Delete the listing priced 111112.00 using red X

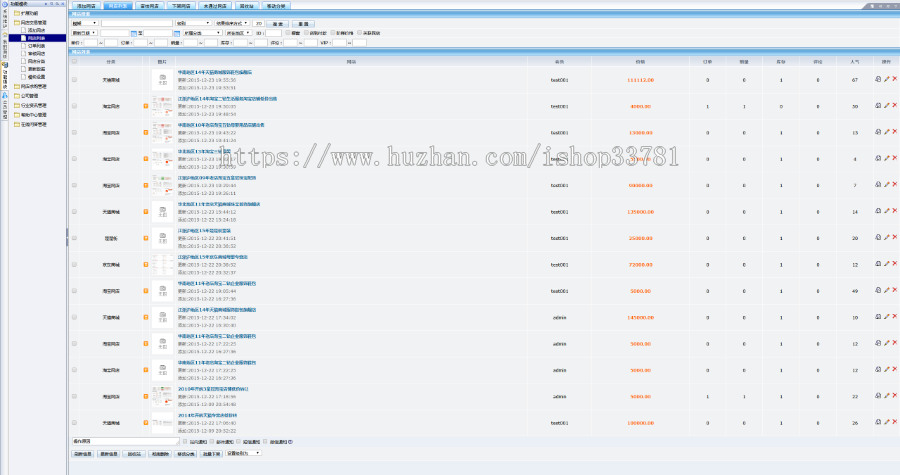tap(894, 79)
